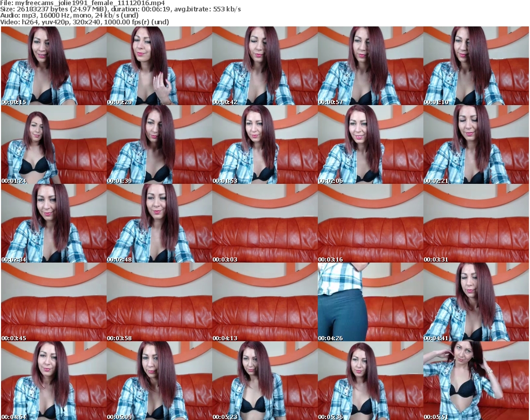
Task: View the frame stamped 00:04:54
Action: coord(54,381)
